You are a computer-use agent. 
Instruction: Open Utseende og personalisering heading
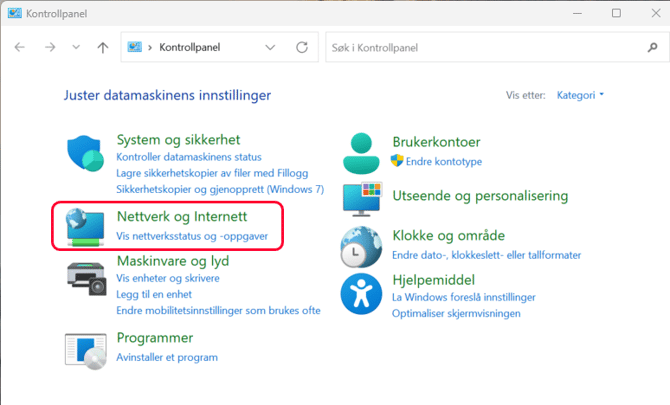(480, 196)
